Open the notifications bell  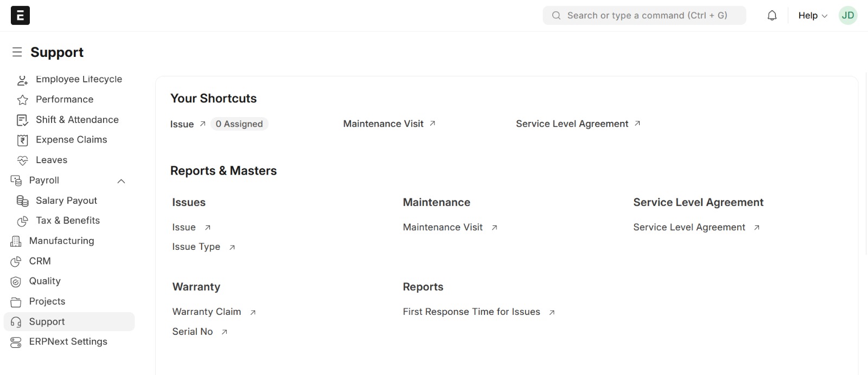point(772,16)
